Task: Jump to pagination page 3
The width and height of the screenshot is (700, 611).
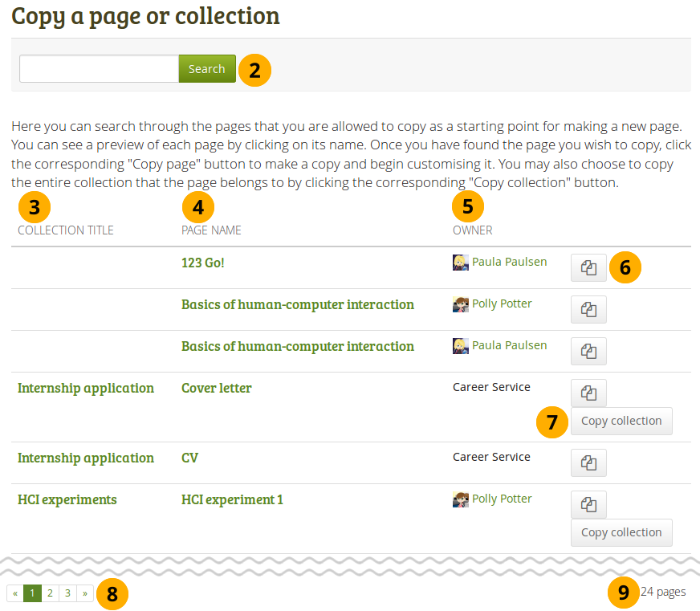Action: click(x=67, y=593)
